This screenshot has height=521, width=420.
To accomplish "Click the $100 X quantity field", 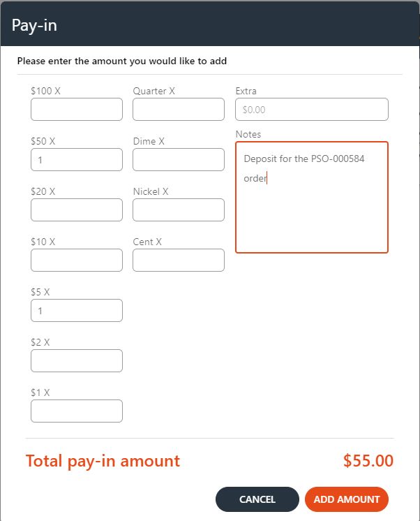I will coord(77,110).
